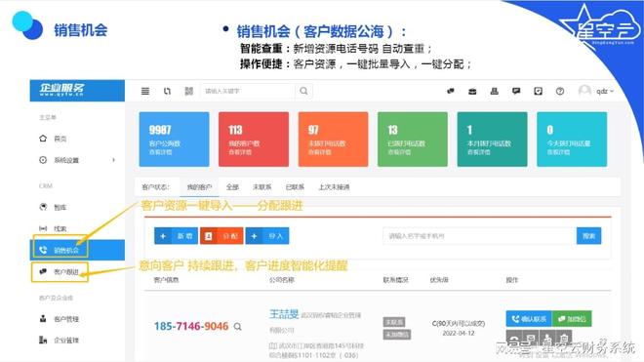Open the cyan card showing 0
This screenshot has height=362, width=644.
point(572,140)
